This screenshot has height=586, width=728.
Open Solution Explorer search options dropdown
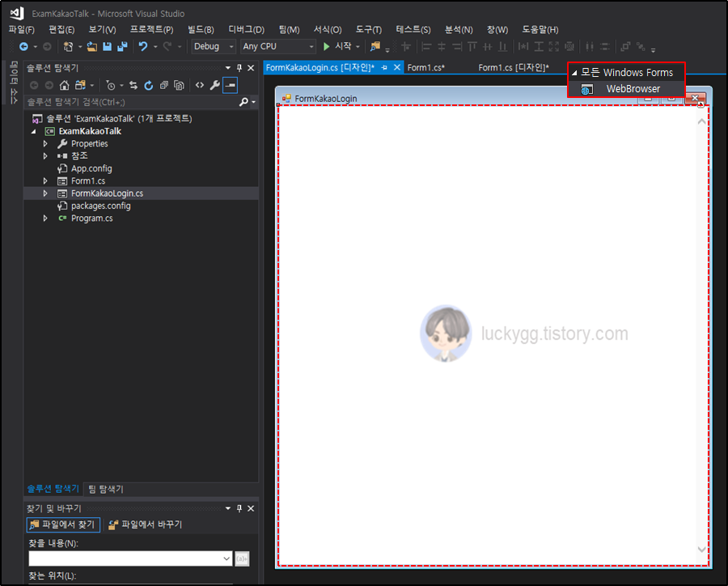point(253,102)
